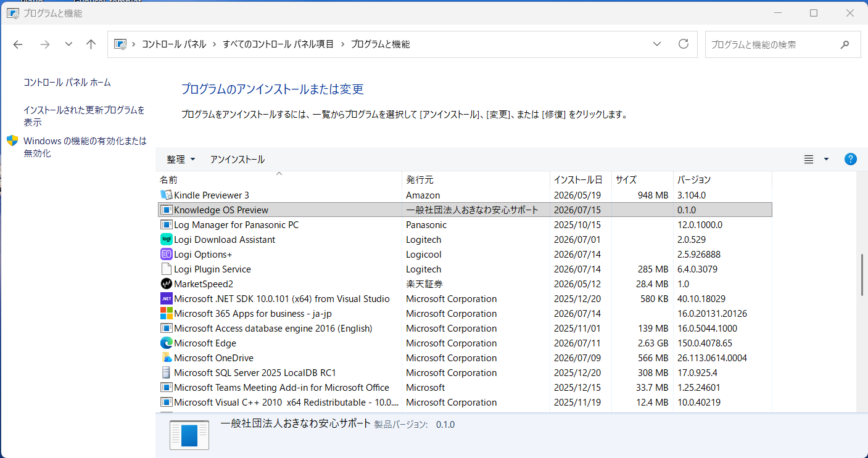868x458 pixels.
Task: Click the Kindle Previewer 3 icon
Action: 166,195
